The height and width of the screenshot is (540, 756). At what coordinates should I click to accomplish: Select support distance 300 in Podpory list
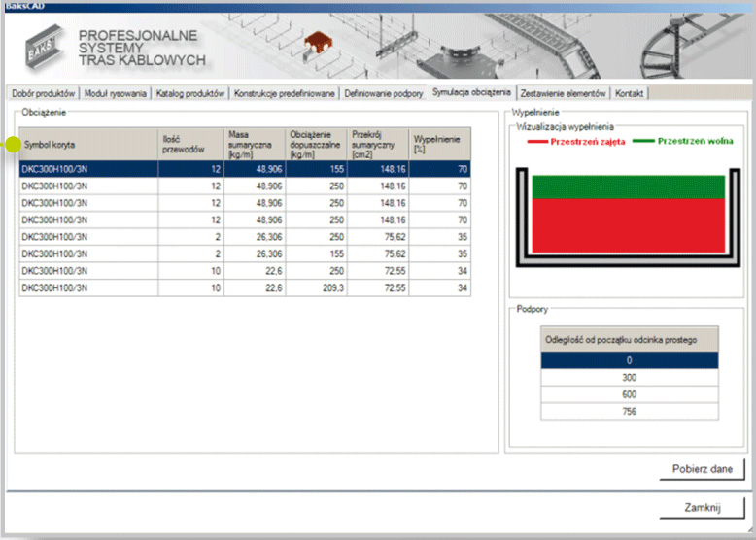(629, 377)
